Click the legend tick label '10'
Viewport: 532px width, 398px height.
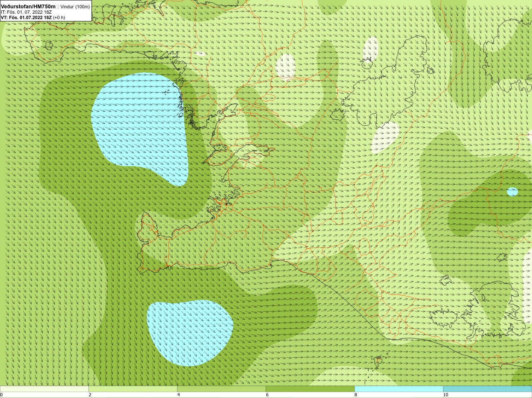click(x=445, y=395)
